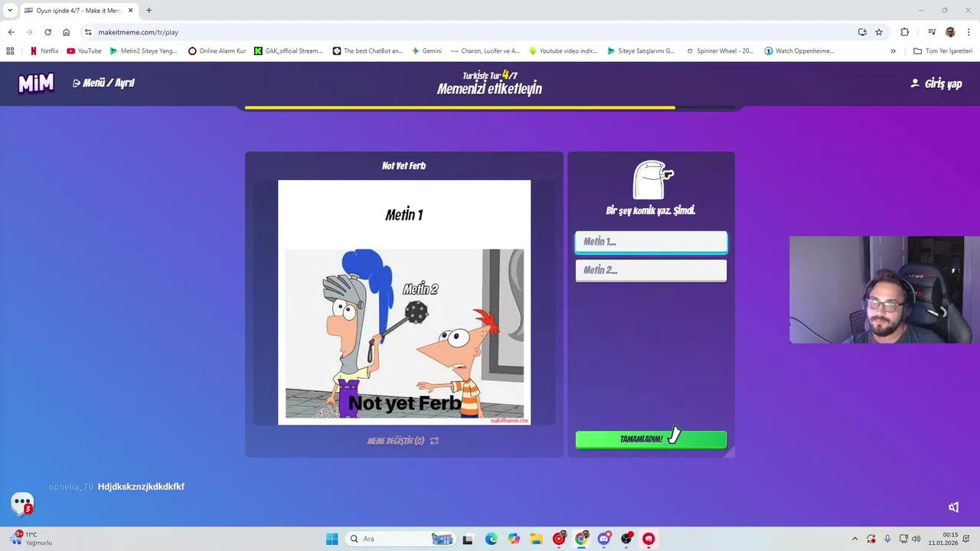This screenshot has width=980, height=551.
Task: Open Discord from taskbar
Action: (604, 539)
